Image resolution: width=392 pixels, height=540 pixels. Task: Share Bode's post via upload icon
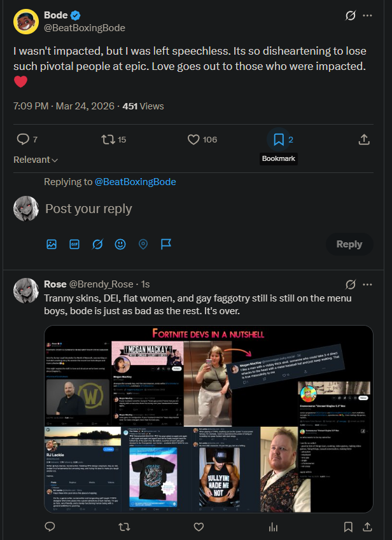364,139
